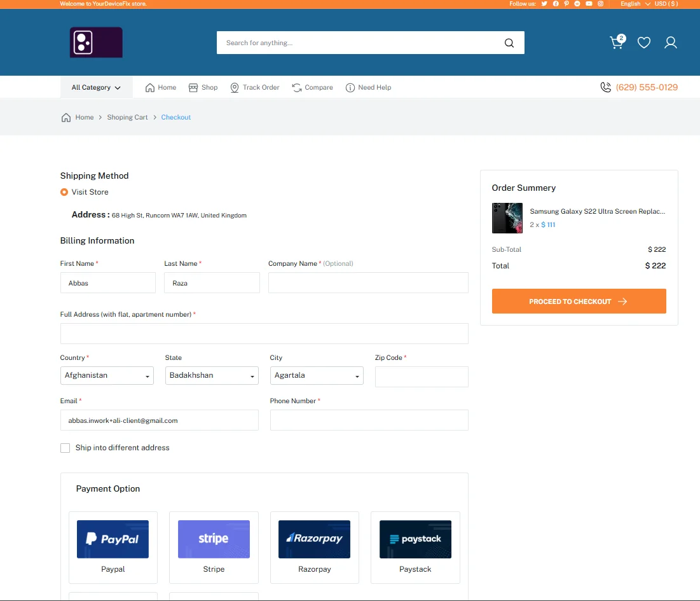Go back to Shoping Cart breadcrumb
Screen dimensions: 700x601
[x=127, y=118]
